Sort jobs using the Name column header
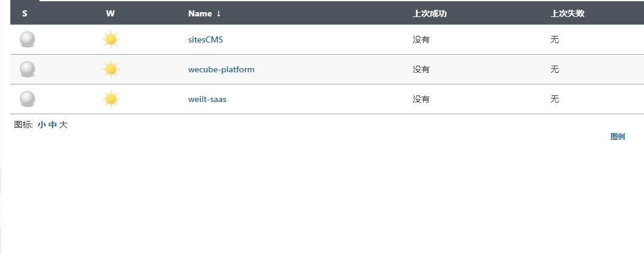 pos(200,13)
